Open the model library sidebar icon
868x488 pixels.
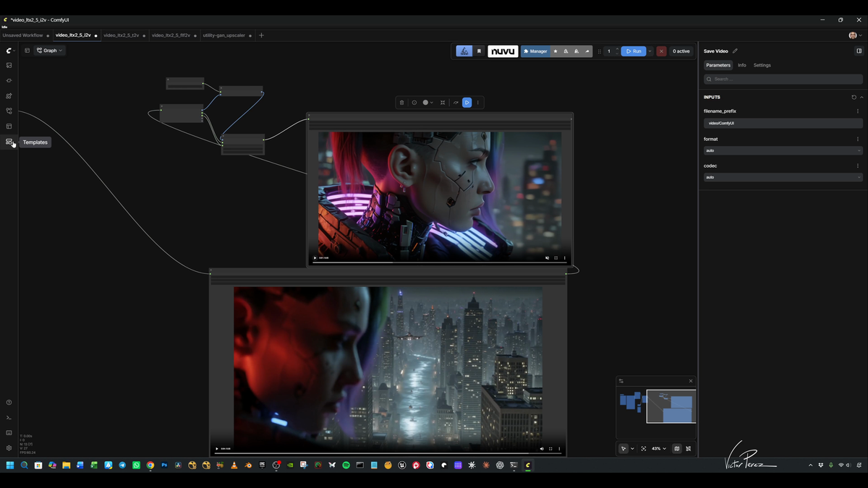pos(9,95)
